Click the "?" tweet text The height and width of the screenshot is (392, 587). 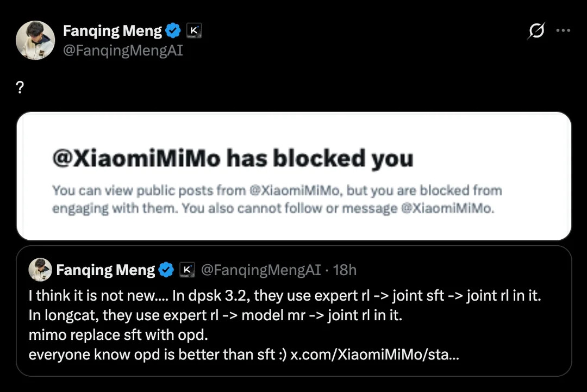[21, 89]
